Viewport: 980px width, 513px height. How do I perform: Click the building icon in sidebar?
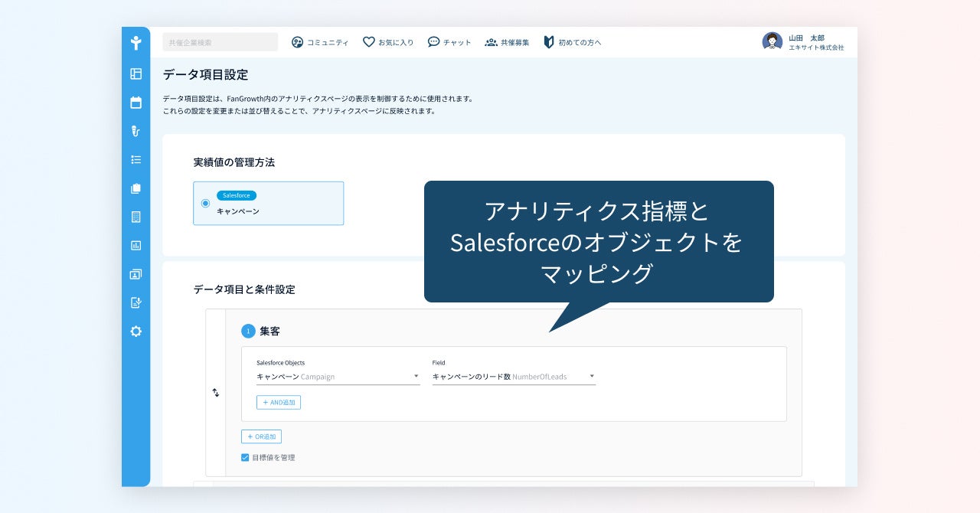(x=136, y=217)
